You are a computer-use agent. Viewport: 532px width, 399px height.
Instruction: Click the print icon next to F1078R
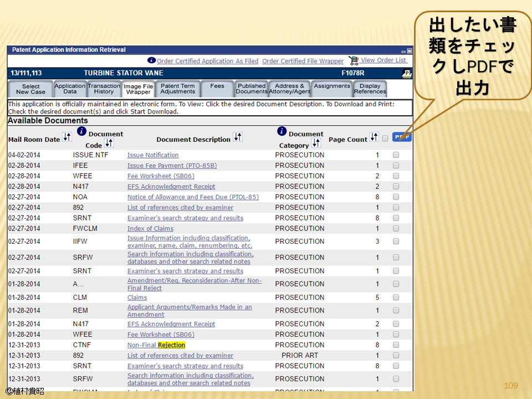[x=406, y=73]
